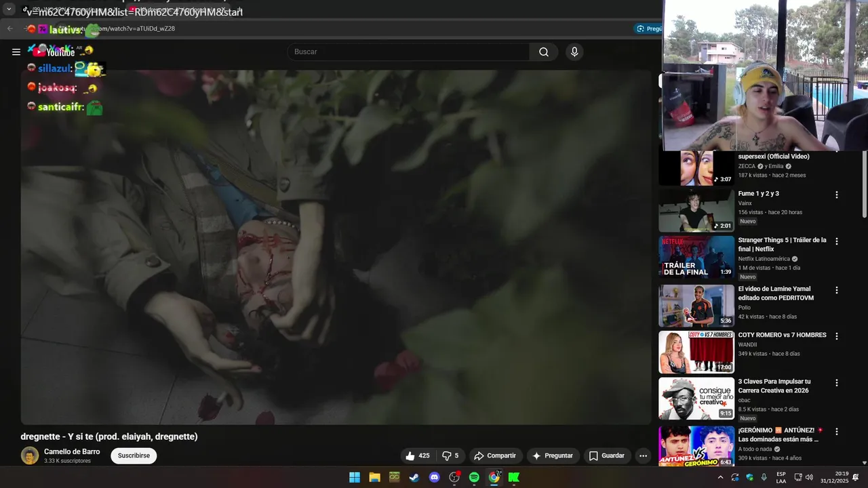This screenshot has width=868, height=488.
Task: Open the Lamine Yamal PEDRITOVM thumbnail
Action: (696, 306)
